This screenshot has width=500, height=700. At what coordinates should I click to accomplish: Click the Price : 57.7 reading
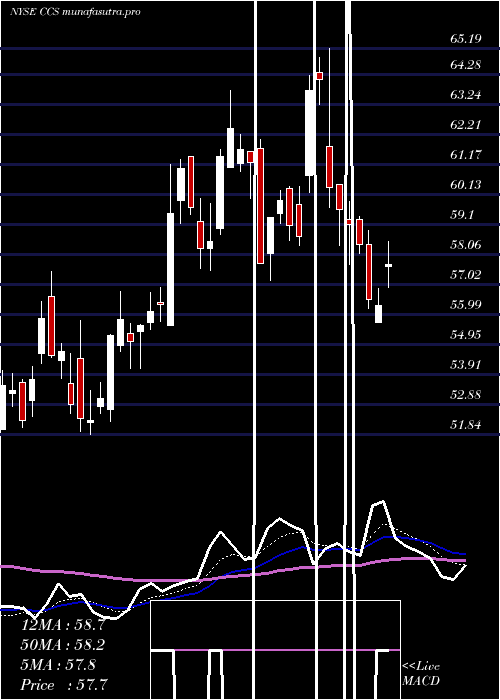(x=64, y=685)
